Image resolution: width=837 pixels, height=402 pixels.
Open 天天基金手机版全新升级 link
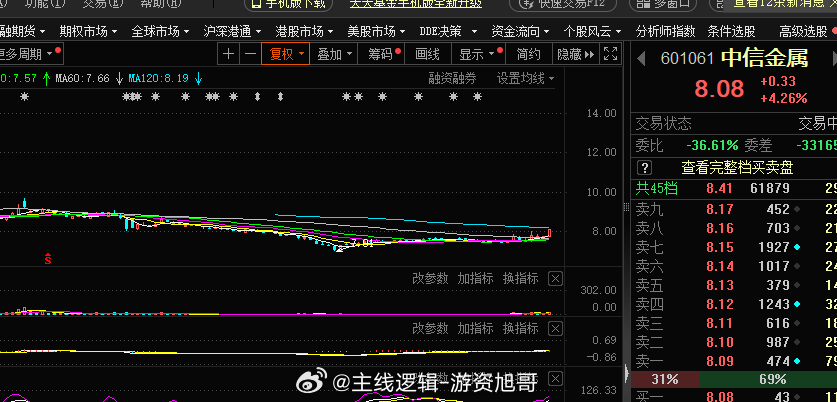pyautogui.click(x=416, y=4)
